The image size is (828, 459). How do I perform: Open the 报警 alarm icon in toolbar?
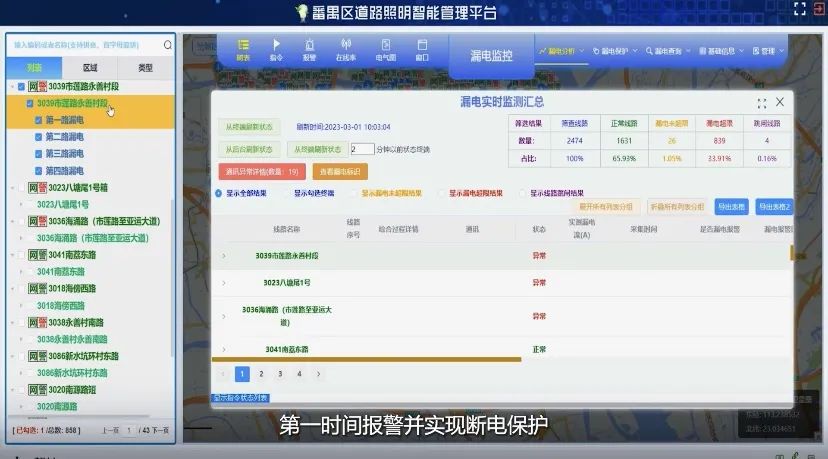[310, 50]
